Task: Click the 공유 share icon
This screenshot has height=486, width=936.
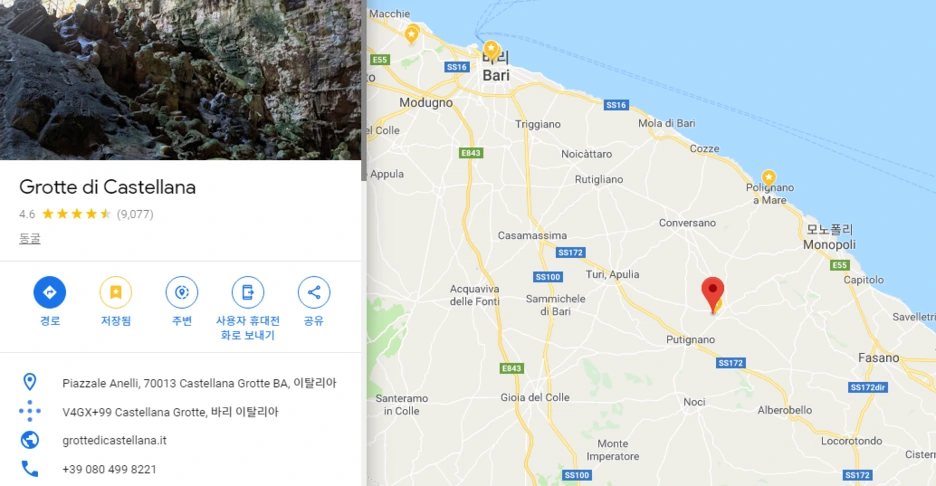Action: click(314, 292)
